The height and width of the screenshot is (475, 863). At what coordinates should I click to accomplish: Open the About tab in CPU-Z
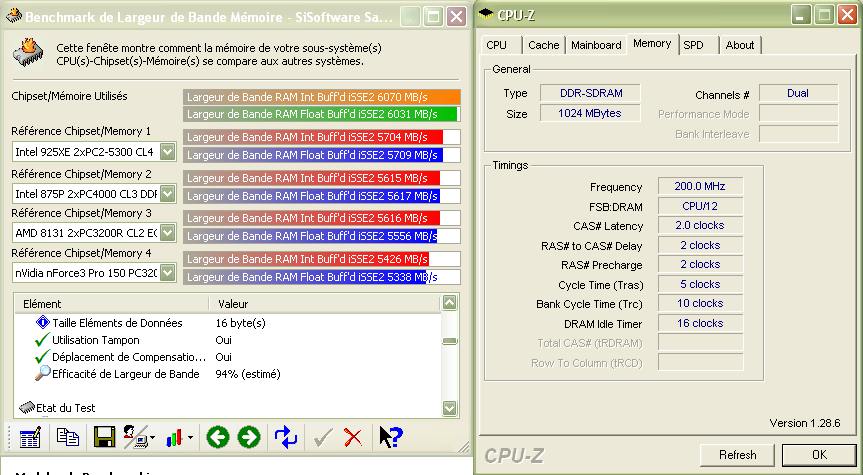(740, 45)
